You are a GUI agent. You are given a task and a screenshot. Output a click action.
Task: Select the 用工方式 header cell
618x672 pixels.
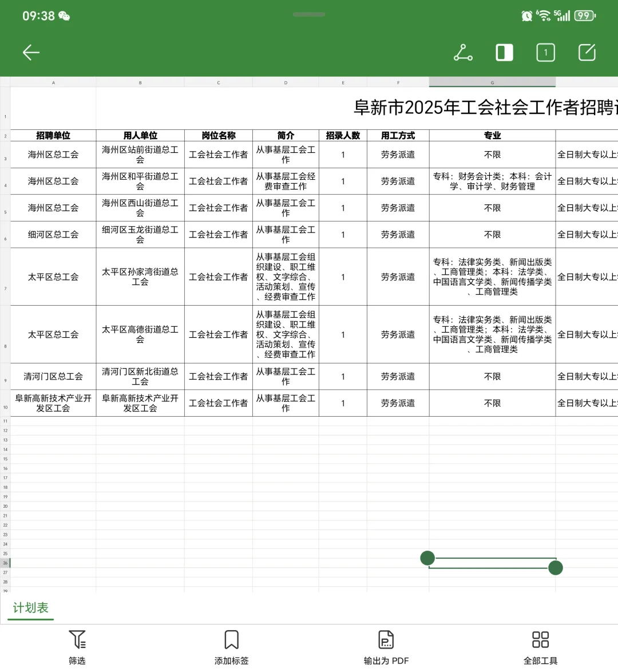point(398,136)
